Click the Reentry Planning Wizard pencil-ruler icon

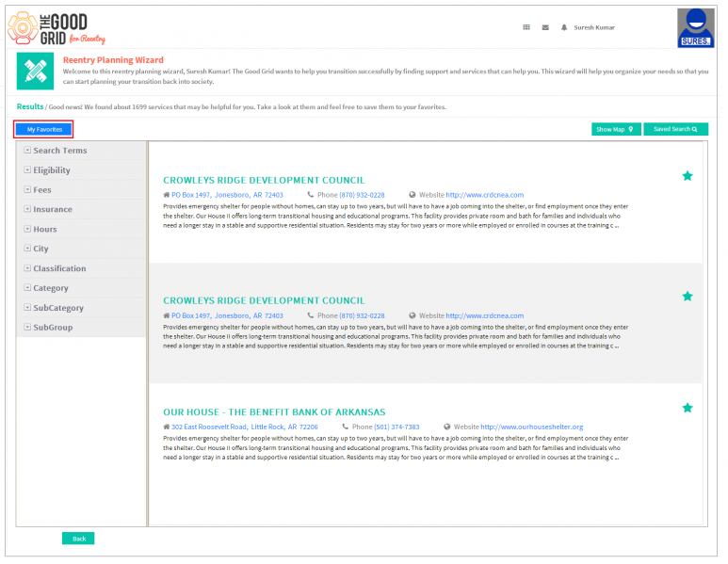(35, 71)
